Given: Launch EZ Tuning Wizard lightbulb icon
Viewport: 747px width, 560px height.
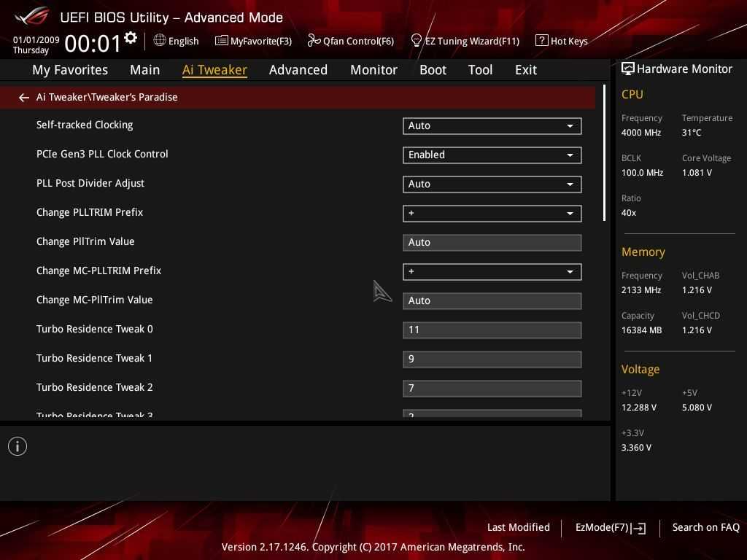Looking at the screenshot, I should tap(417, 40).
